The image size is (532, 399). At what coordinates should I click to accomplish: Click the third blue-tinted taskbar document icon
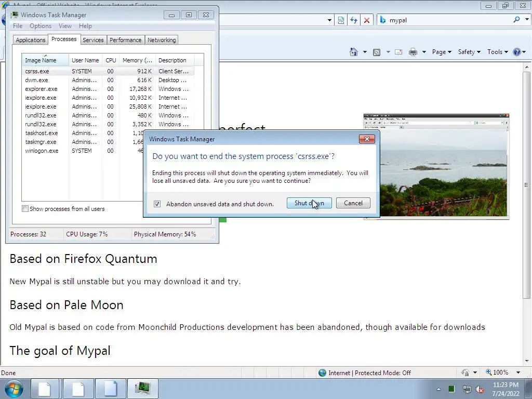click(x=111, y=389)
